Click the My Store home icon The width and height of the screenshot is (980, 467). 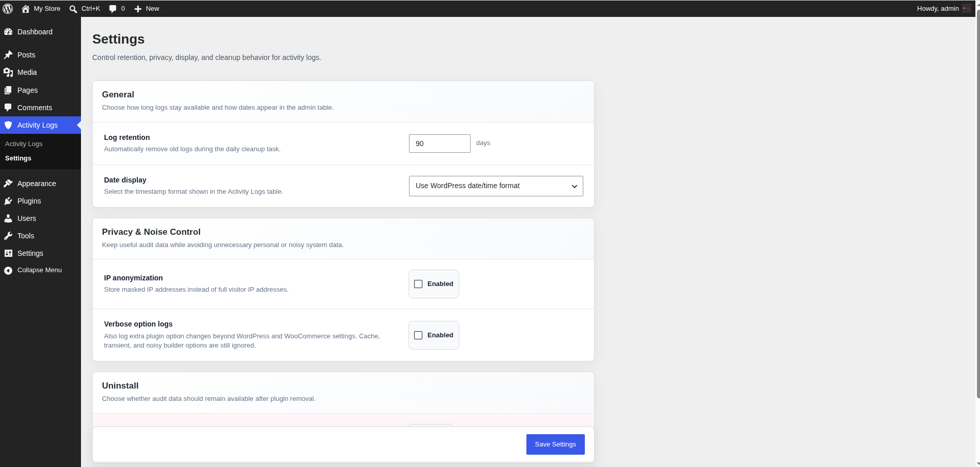26,9
